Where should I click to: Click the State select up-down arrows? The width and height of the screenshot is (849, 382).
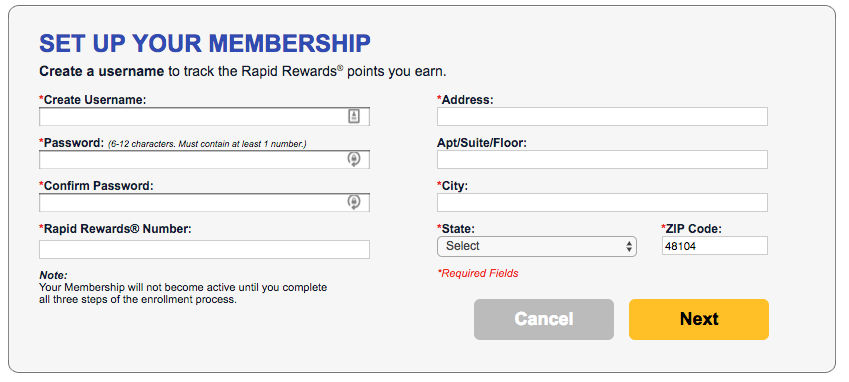coord(629,247)
